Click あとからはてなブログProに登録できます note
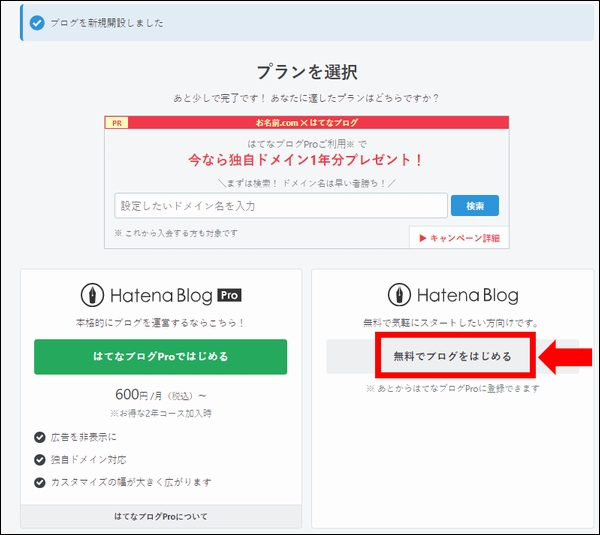This screenshot has height=535, width=600. (453, 388)
